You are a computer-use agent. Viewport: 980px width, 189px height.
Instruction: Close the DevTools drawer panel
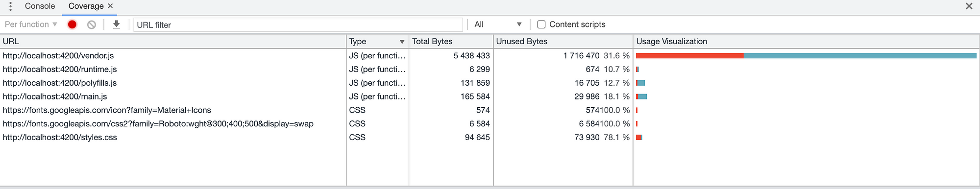click(x=969, y=6)
